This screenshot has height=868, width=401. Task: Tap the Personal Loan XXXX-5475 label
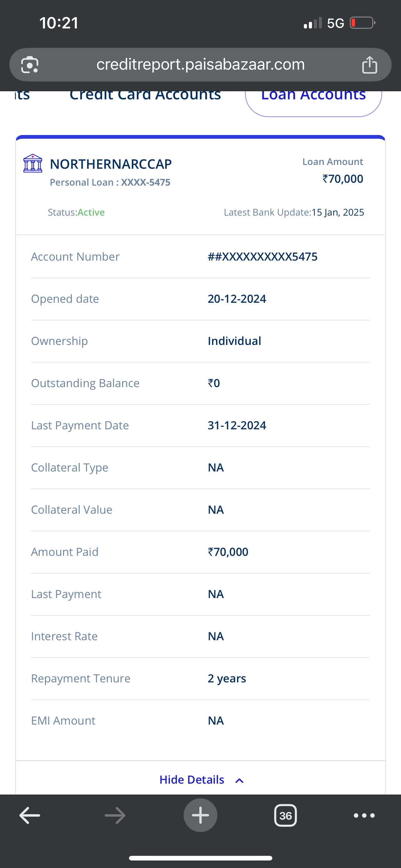tap(110, 182)
